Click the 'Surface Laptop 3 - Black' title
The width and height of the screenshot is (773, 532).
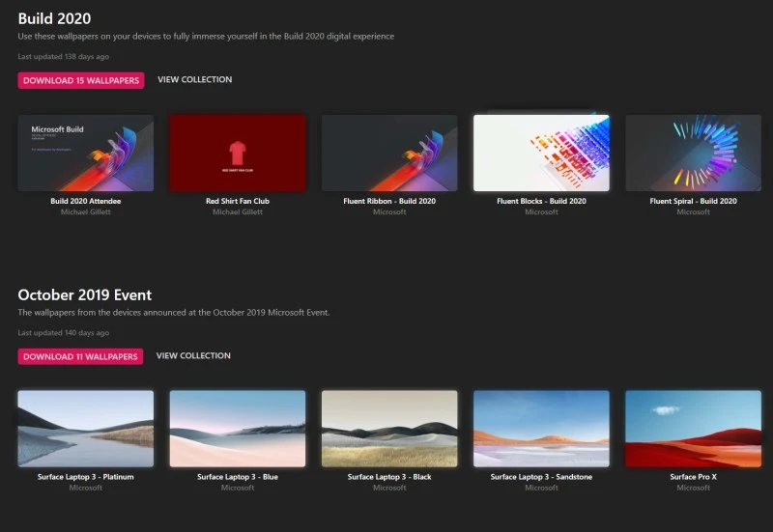(389, 477)
